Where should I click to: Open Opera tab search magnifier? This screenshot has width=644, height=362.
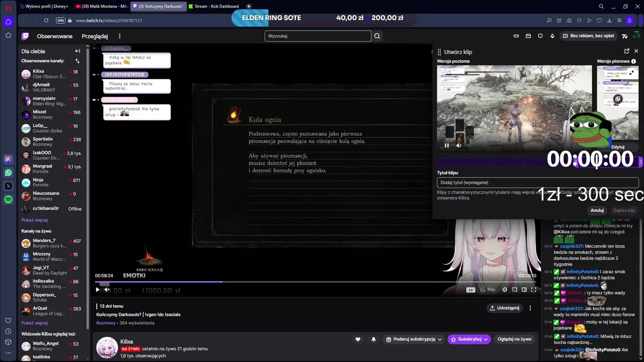click(601, 7)
